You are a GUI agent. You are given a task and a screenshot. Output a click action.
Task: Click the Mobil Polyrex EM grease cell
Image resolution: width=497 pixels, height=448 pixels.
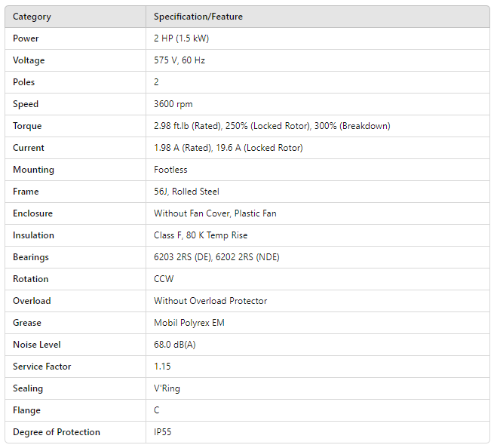coord(189,323)
